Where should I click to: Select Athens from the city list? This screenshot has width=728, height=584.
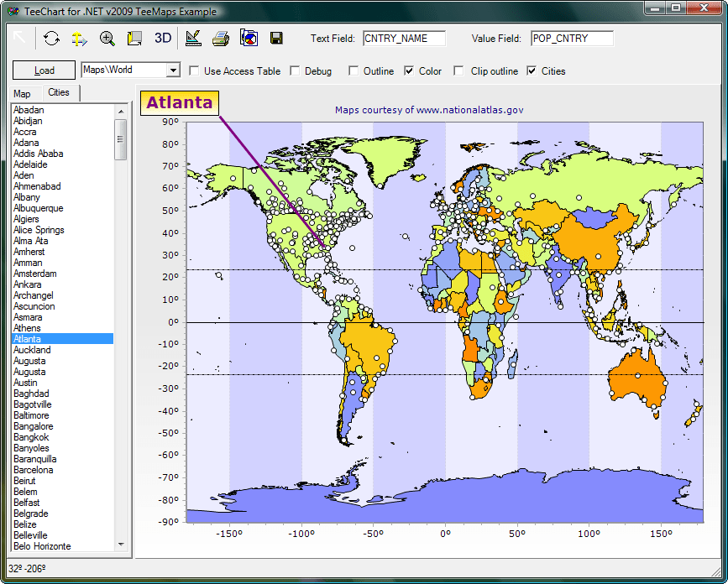pos(29,328)
